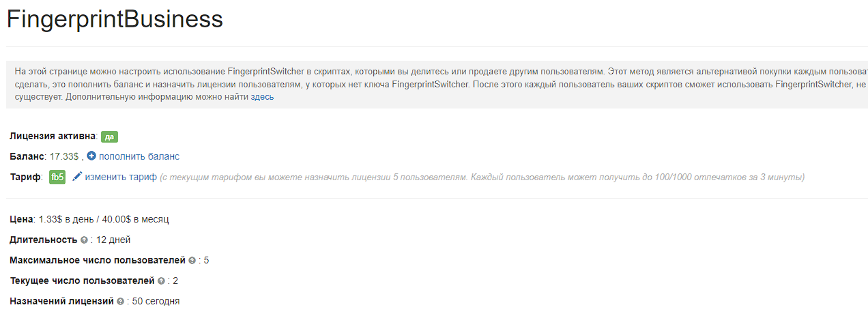Viewport: 868px width, 331px height.
Task: Click the plus icon beside пополнить баланс
Action: point(91,156)
